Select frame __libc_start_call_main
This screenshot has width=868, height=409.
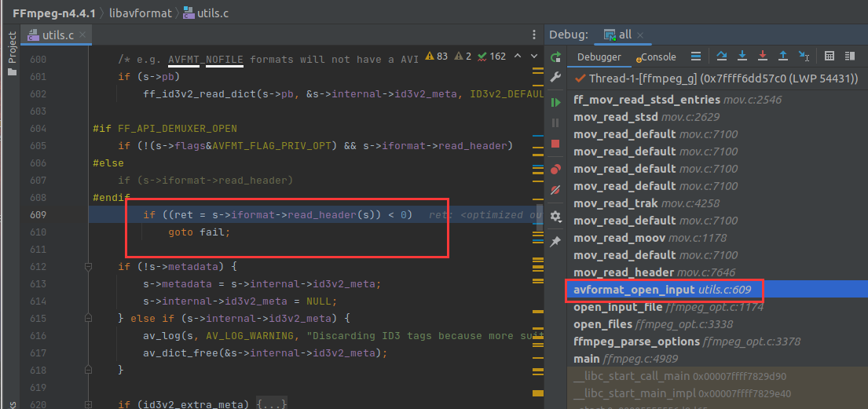(717, 376)
